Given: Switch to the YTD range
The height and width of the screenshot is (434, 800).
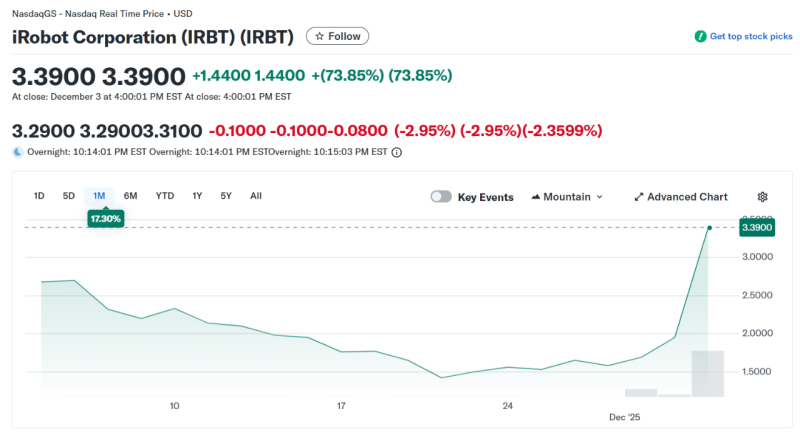Looking at the screenshot, I should (165, 196).
